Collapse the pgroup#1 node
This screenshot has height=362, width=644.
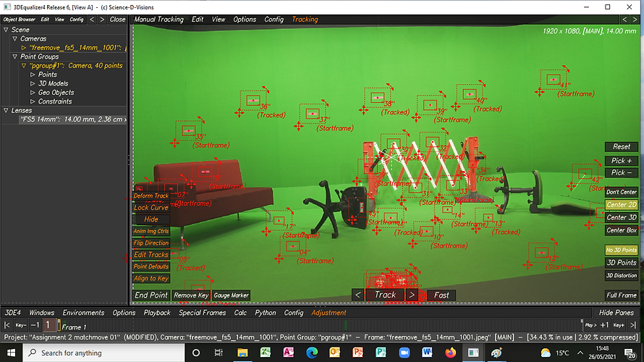click(x=24, y=66)
